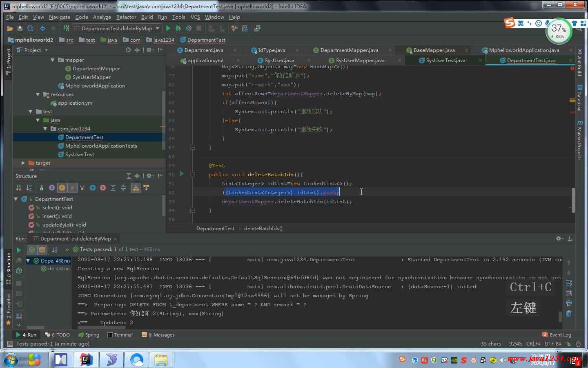Toggle Autoscroll from Source in Structure
The image size is (588, 368).
pyautogui.click(x=146, y=188)
